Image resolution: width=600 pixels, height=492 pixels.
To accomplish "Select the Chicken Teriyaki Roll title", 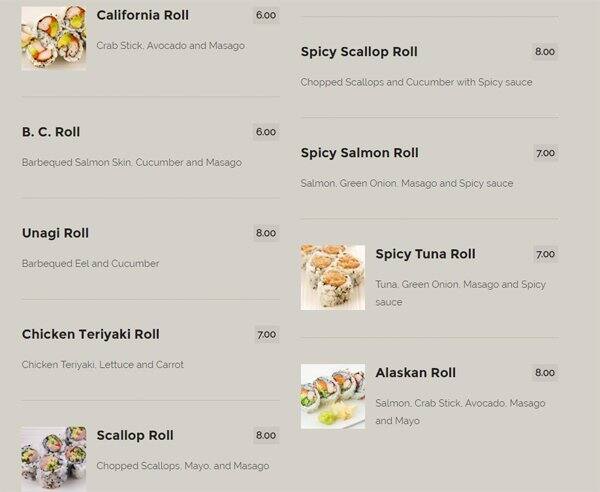I will pyautogui.click(x=90, y=334).
